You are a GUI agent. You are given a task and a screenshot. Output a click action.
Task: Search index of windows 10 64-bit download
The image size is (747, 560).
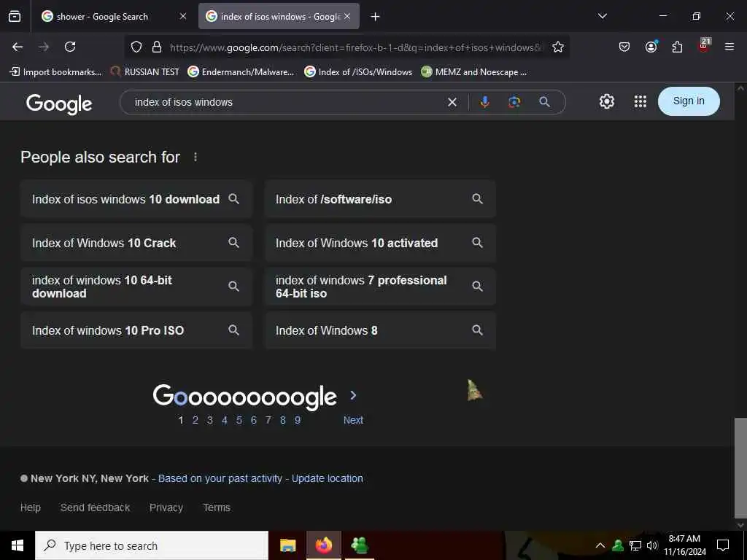(136, 287)
